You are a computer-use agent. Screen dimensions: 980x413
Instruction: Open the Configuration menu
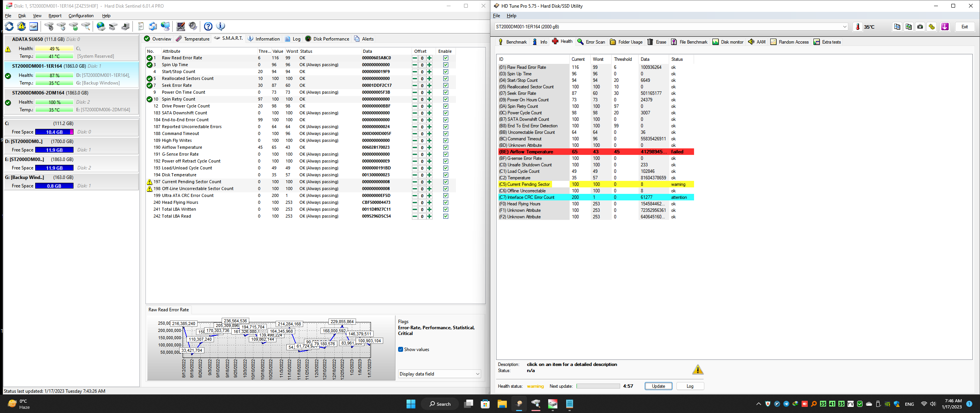point(81,16)
